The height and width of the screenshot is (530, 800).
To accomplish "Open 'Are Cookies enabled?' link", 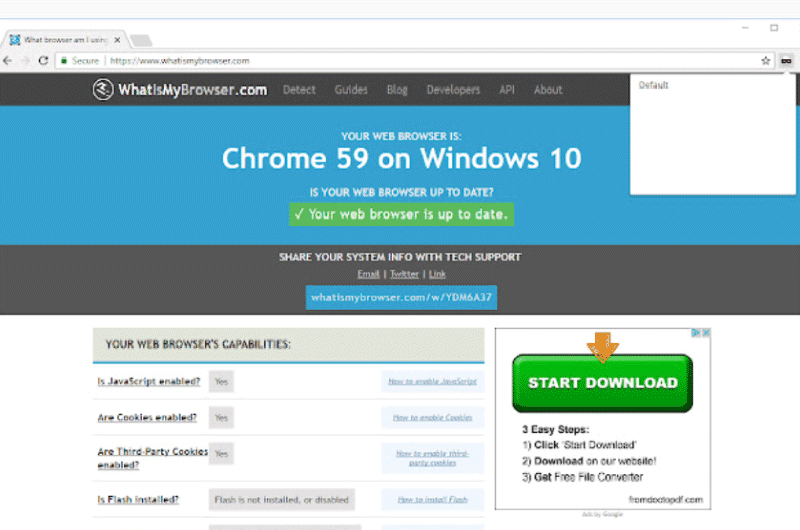I will (x=147, y=417).
